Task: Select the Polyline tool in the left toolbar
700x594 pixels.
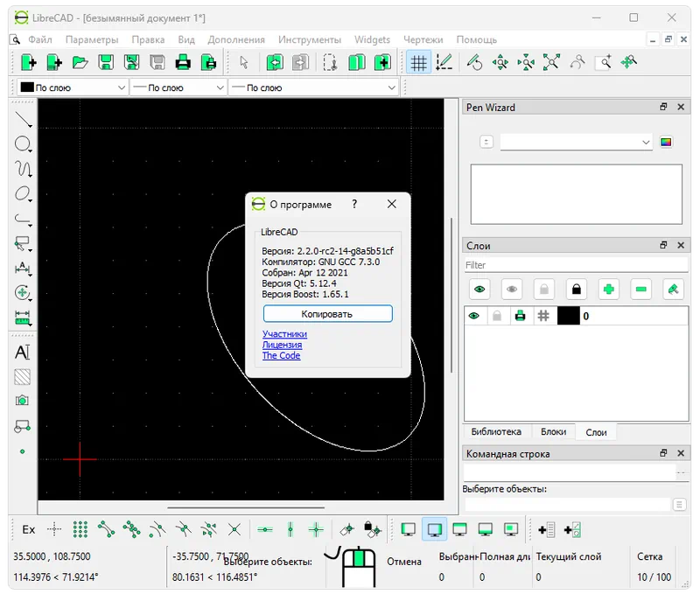Action: 23,219
